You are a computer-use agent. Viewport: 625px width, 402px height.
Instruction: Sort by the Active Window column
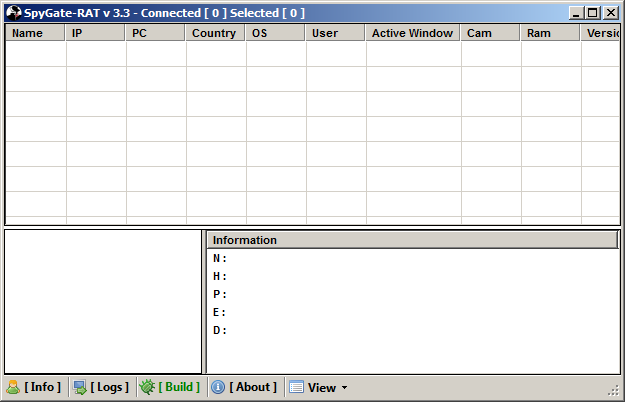tap(412, 33)
